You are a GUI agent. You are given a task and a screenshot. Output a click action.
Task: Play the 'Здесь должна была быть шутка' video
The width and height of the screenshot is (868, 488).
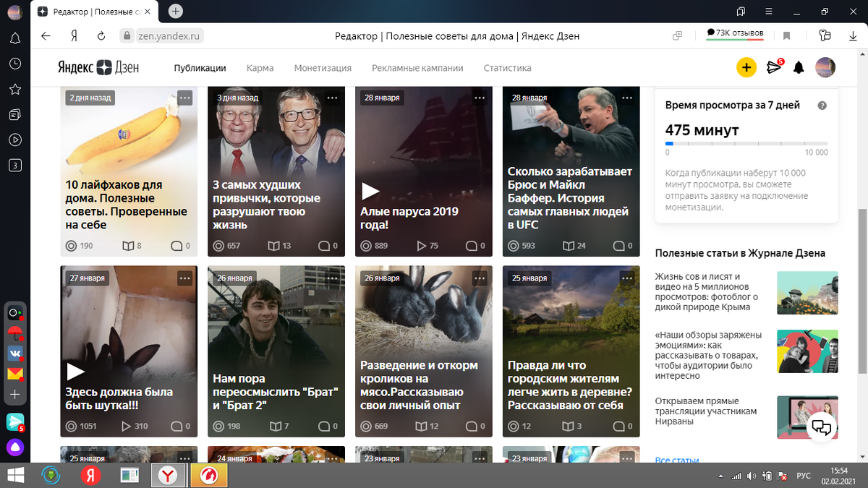click(x=75, y=372)
